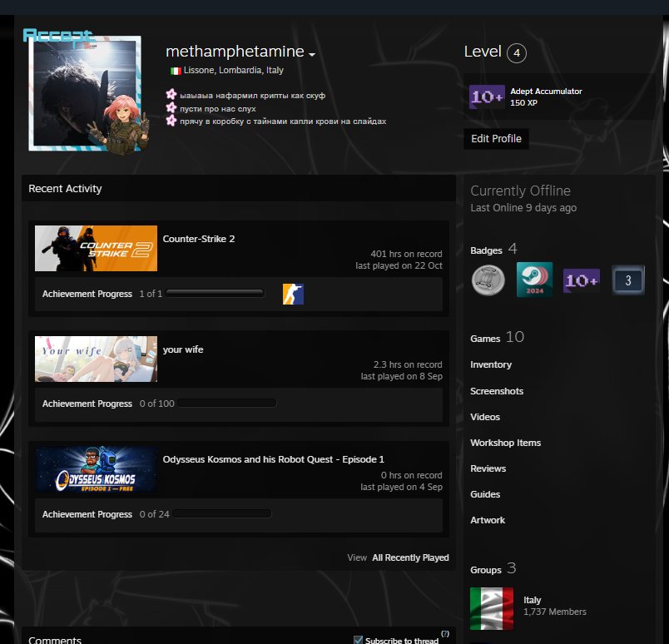Open the your wife game thumbnail
The width and height of the screenshot is (669, 644).
(x=94, y=359)
